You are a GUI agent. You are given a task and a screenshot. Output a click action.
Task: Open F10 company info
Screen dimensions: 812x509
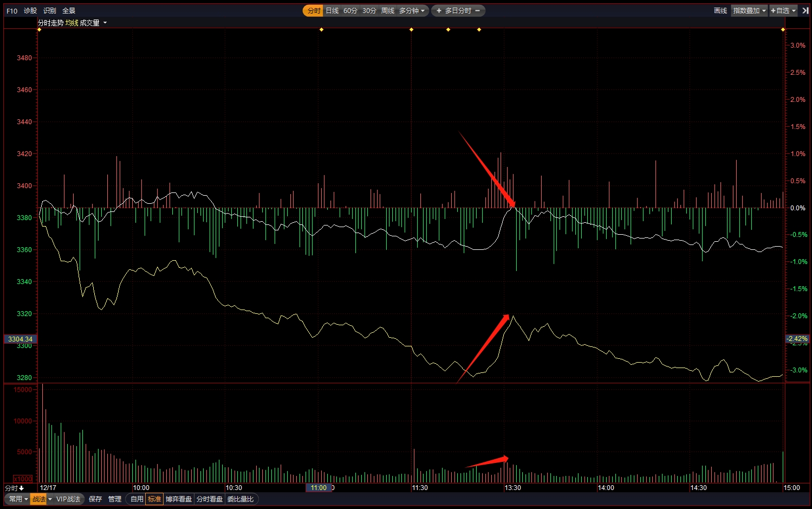pos(12,11)
